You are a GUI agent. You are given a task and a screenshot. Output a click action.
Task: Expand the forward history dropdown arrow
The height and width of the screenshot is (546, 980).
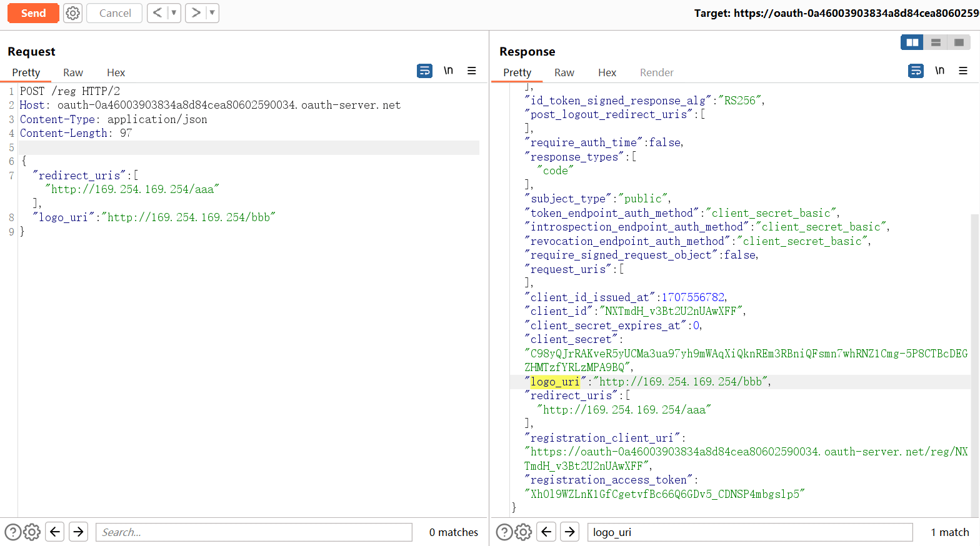point(212,13)
